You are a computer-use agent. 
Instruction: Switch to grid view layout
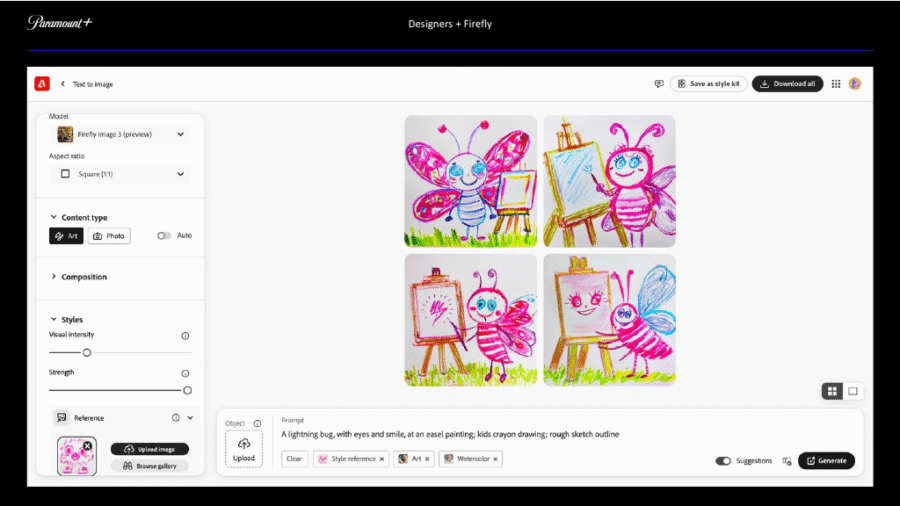832,391
